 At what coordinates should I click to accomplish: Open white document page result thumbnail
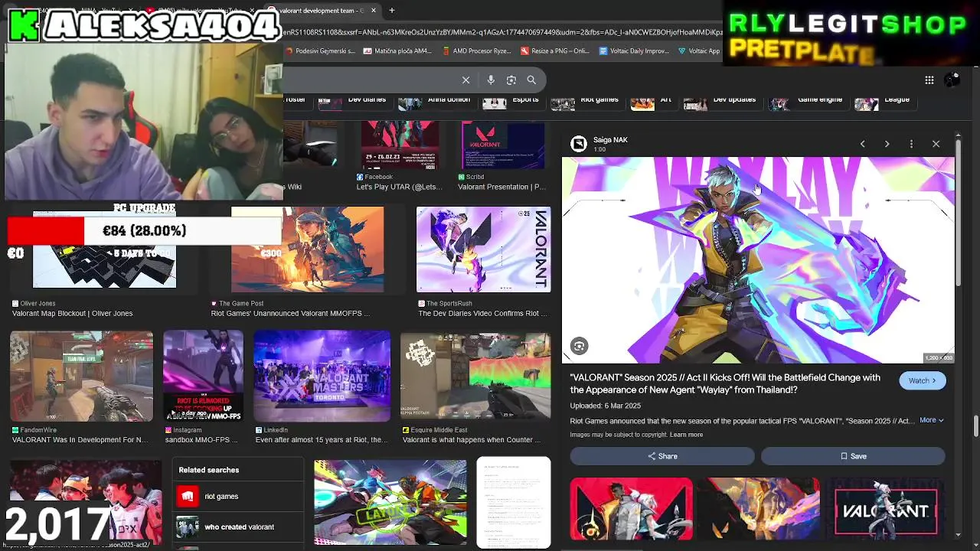click(x=513, y=503)
